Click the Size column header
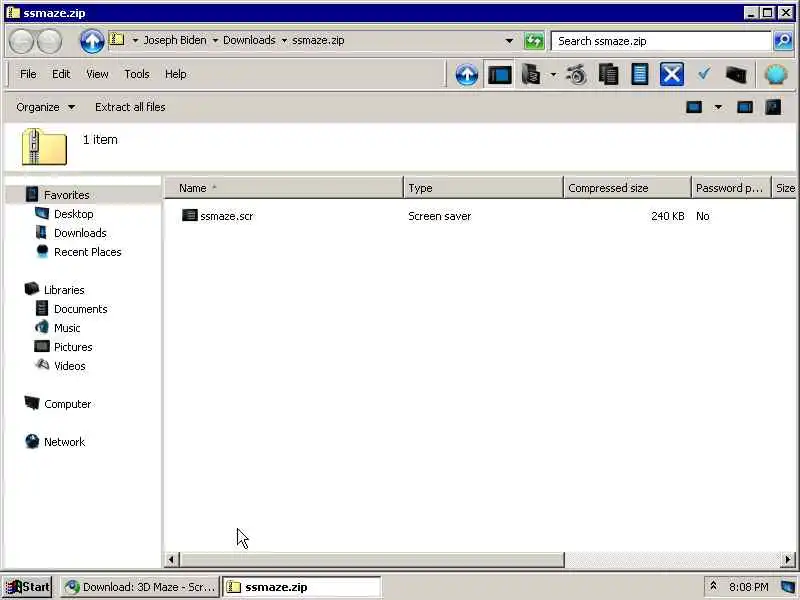 tap(785, 188)
